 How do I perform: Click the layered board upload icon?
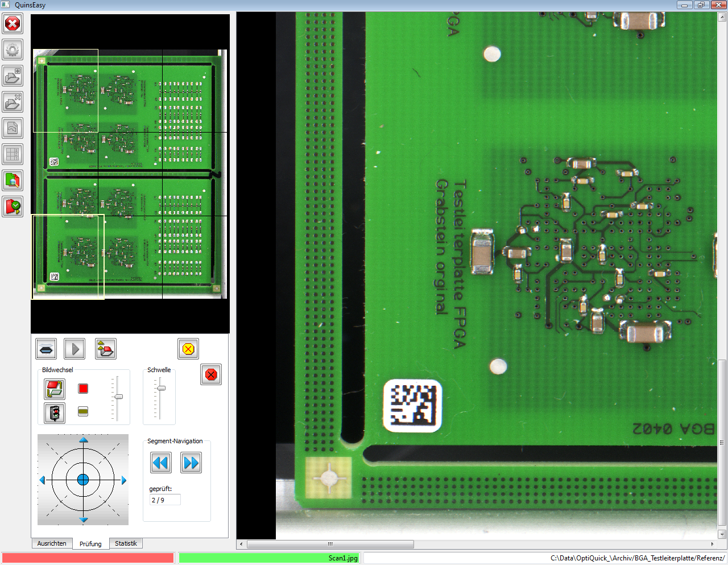[105, 349]
